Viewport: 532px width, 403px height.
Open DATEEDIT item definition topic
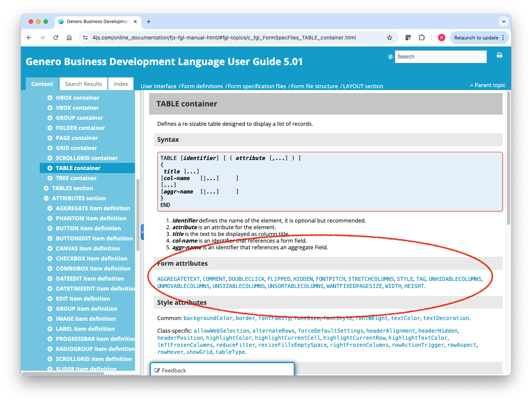point(90,279)
